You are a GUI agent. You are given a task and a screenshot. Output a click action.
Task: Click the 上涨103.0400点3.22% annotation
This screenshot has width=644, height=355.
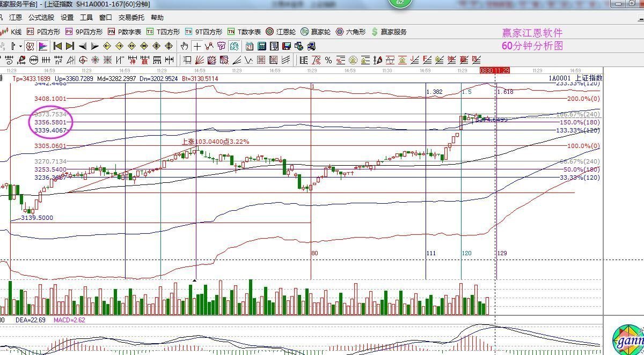(215, 142)
